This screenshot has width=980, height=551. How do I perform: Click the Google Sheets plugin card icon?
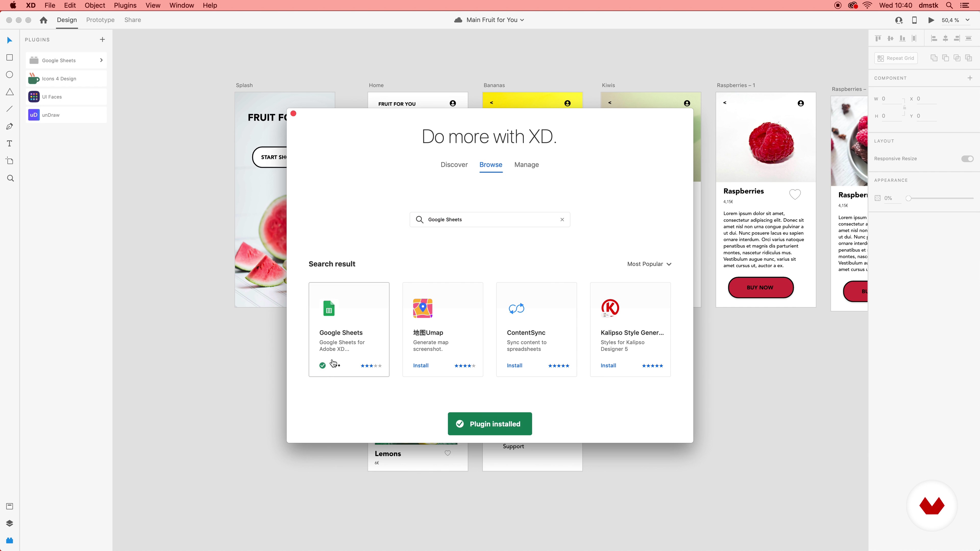click(329, 308)
